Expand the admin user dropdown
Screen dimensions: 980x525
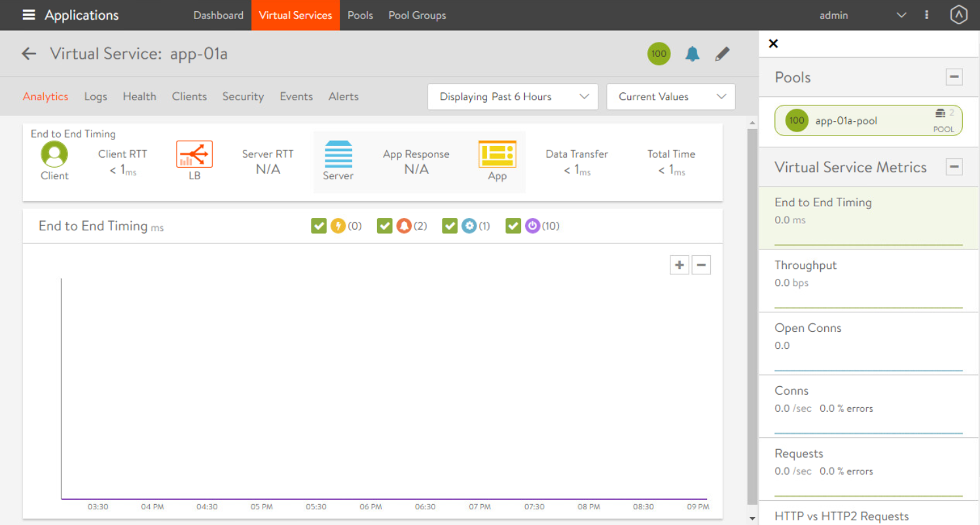click(x=863, y=15)
